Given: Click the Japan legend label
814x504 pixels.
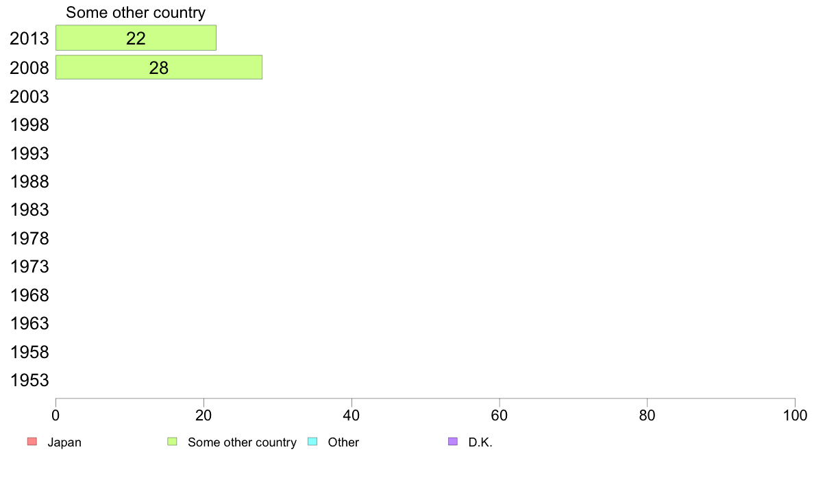Looking at the screenshot, I should (x=64, y=442).
